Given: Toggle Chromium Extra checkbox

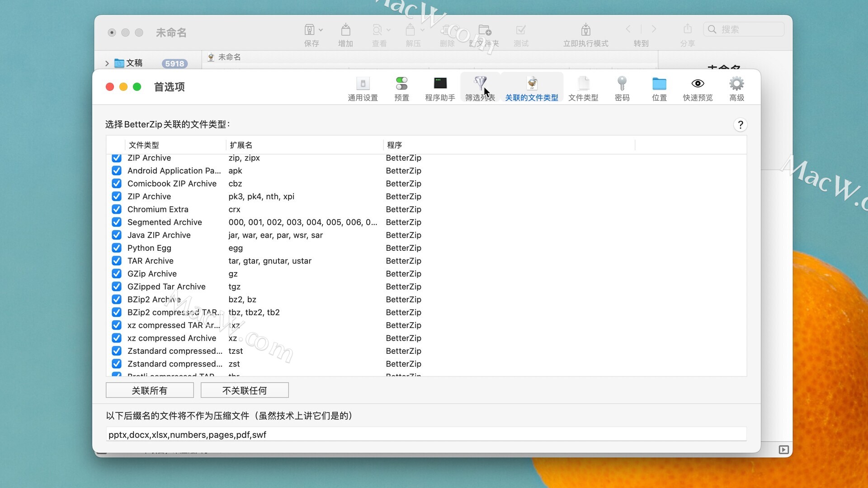Looking at the screenshot, I should tap(117, 209).
